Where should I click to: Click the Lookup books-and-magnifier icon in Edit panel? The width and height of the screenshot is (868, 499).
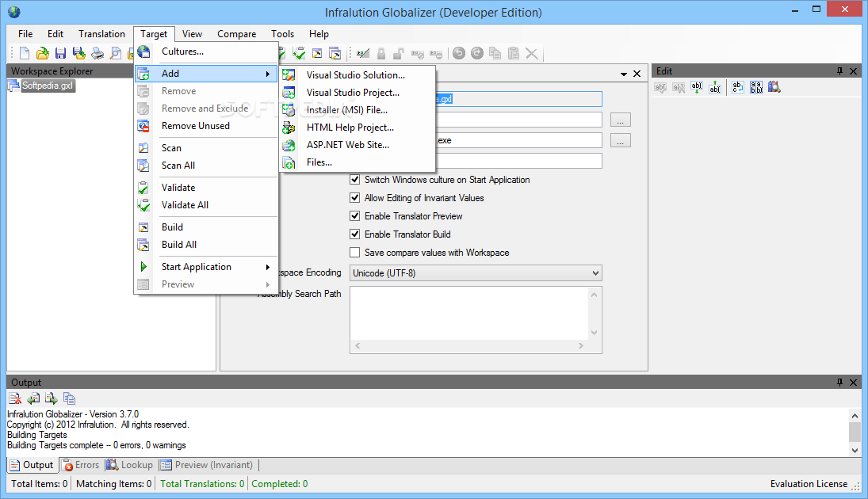(774, 87)
